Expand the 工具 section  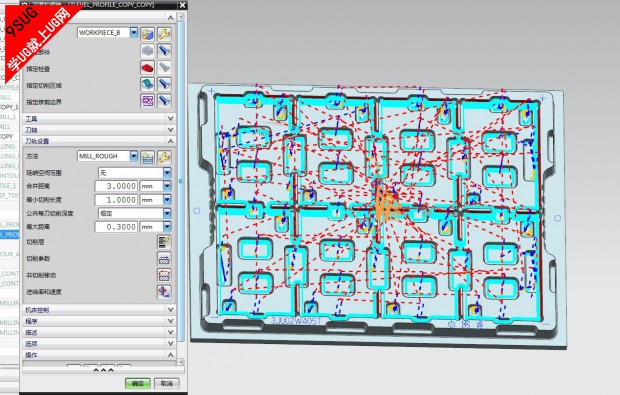point(99,119)
